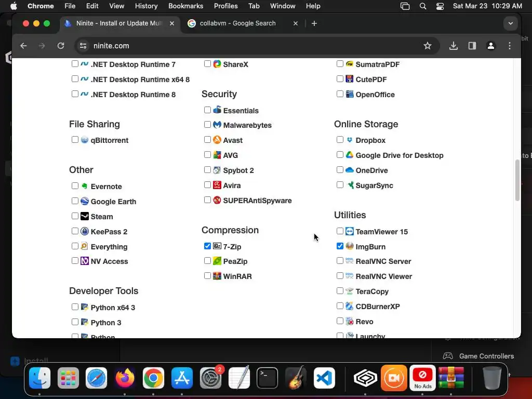Click the menu bar date and time
Viewport: 532px width, 399px height.
tap(487, 6)
